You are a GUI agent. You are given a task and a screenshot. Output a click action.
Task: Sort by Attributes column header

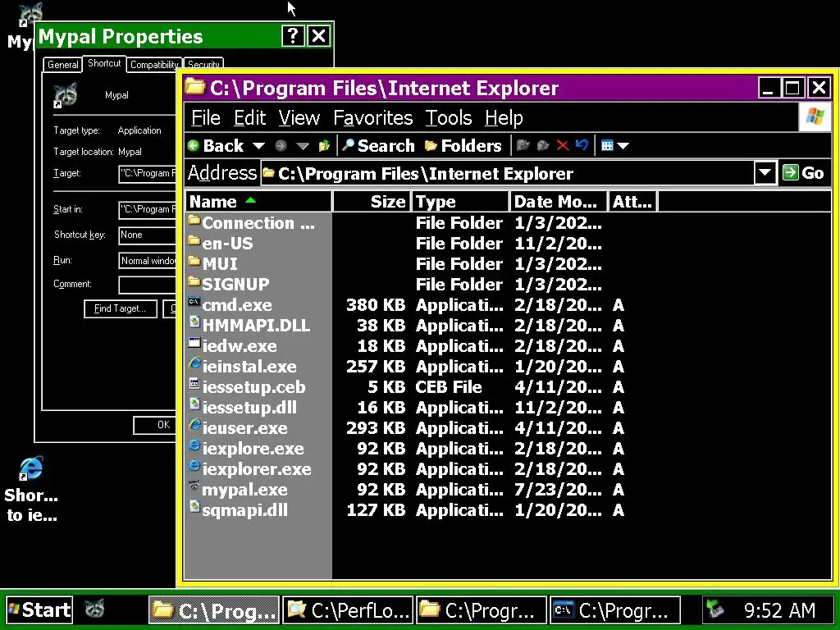tap(632, 202)
